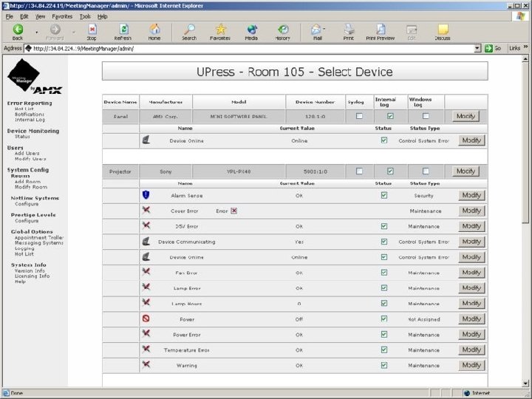Click the Mail toolbar icon
This screenshot has width=532, height=399.
[x=317, y=33]
